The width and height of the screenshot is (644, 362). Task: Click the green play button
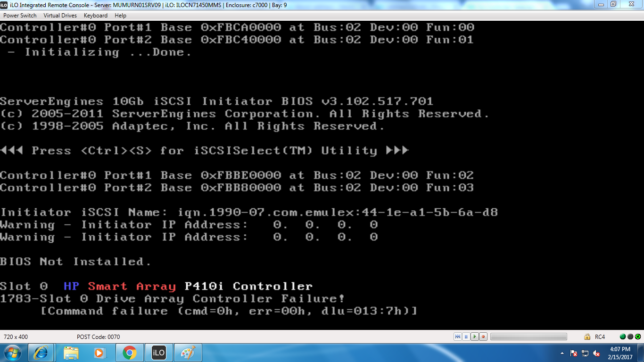coord(475,337)
